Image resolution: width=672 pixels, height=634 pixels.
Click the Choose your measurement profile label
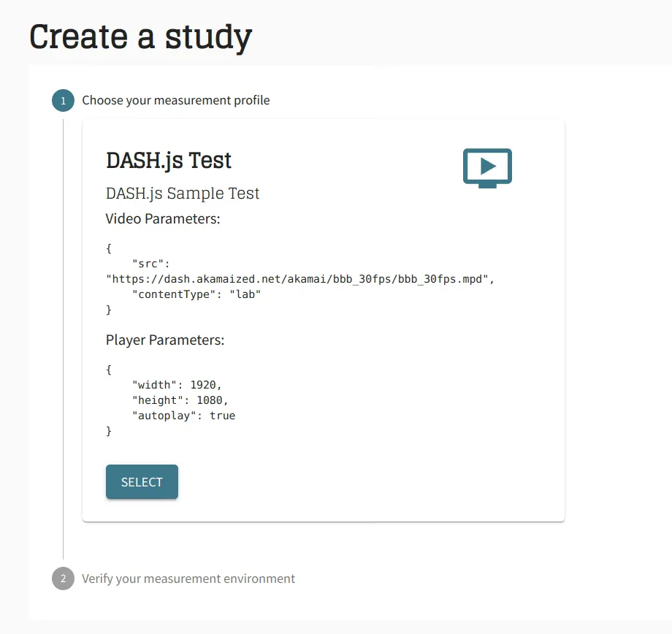click(176, 100)
